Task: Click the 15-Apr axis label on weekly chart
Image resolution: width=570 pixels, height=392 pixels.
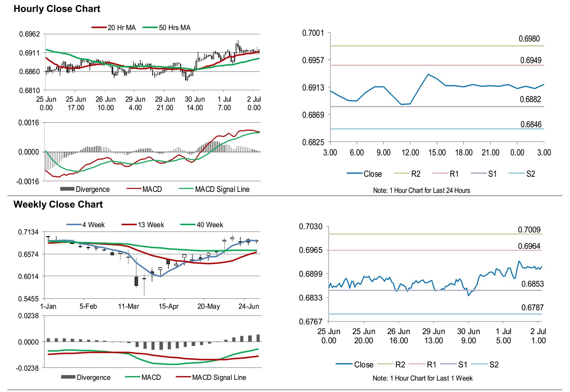Action: click(168, 306)
